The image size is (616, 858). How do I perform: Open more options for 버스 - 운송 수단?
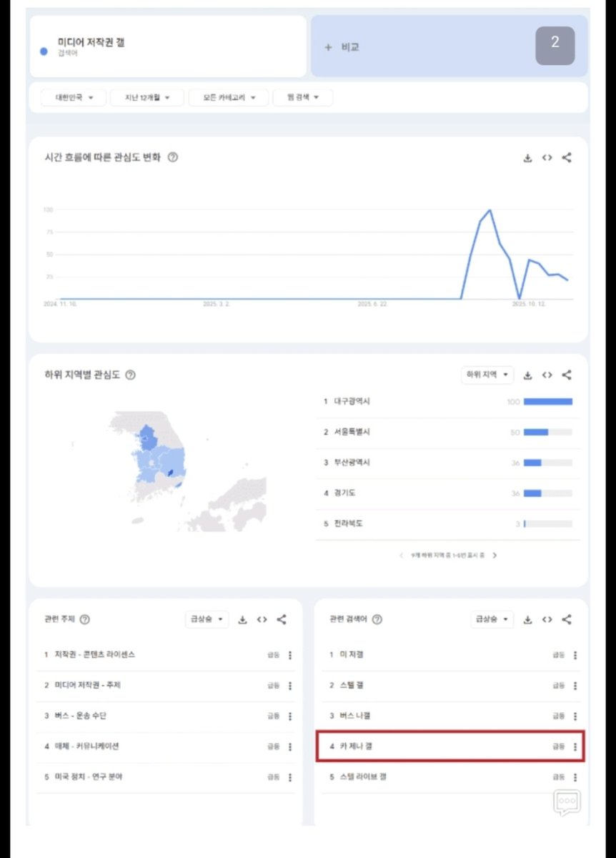(289, 716)
